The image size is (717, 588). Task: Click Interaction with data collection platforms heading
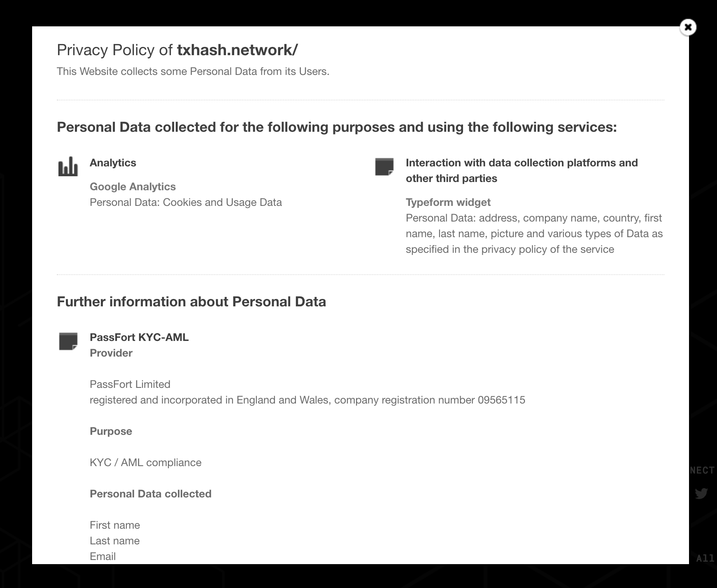click(522, 170)
